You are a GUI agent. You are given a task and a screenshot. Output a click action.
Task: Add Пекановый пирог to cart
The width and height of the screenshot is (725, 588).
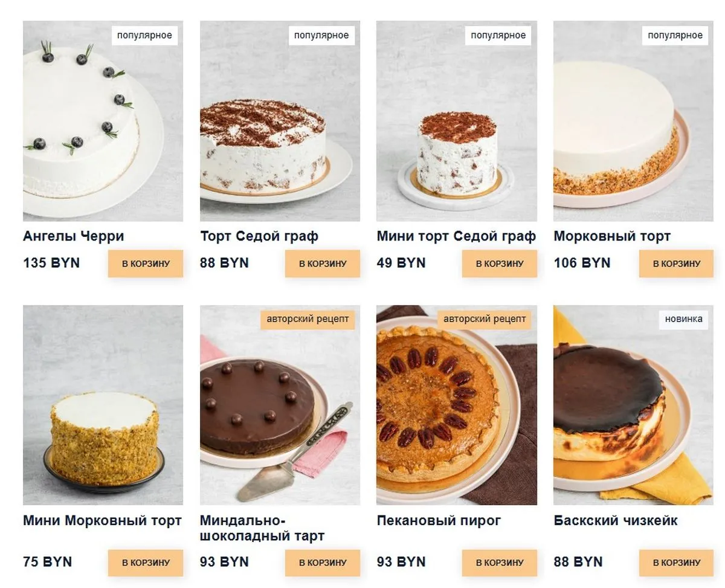pos(500,563)
